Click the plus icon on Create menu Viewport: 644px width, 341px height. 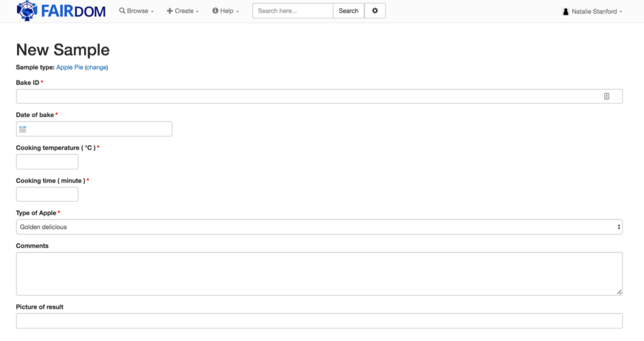coord(170,11)
